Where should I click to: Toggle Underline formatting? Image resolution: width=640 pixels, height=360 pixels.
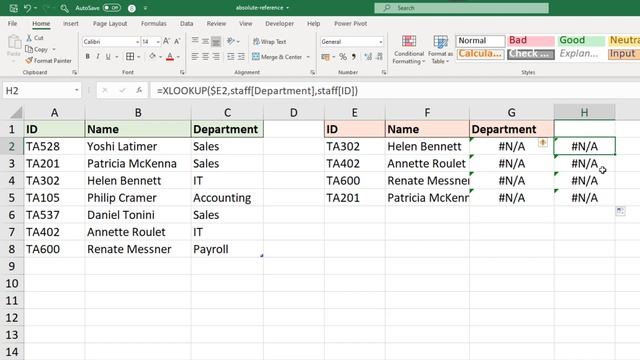click(108, 57)
